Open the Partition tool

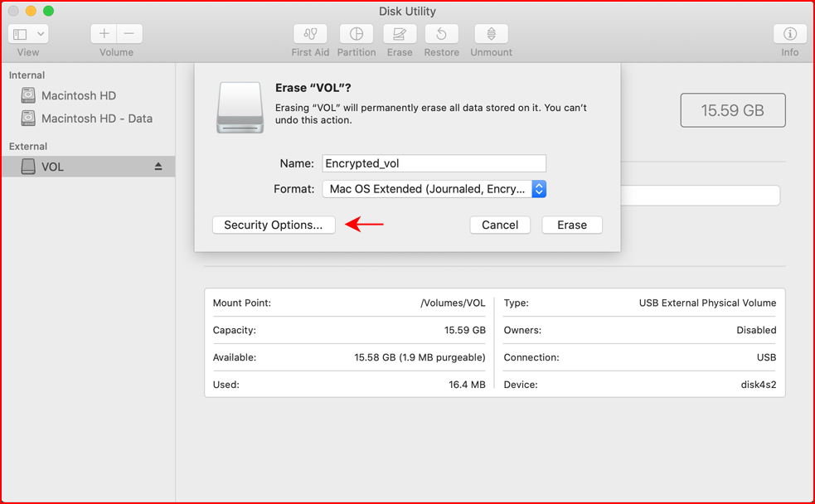pyautogui.click(x=356, y=34)
